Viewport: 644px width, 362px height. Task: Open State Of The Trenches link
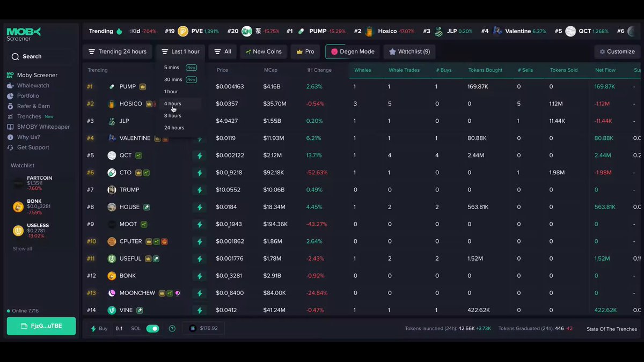click(612, 329)
